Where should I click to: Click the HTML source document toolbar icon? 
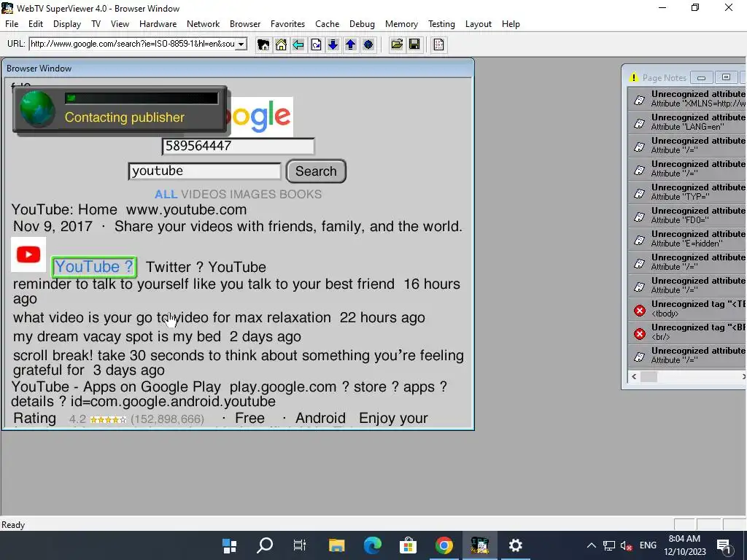coord(438,44)
